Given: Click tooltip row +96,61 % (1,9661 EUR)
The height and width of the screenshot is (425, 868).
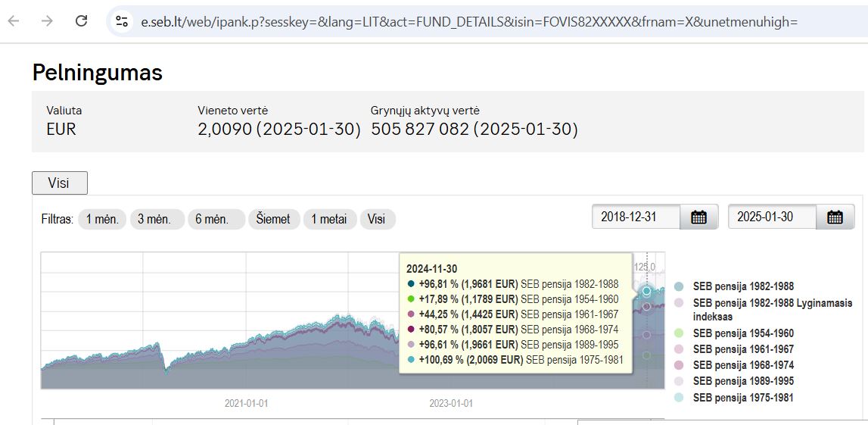Looking at the screenshot, I should (x=513, y=345).
